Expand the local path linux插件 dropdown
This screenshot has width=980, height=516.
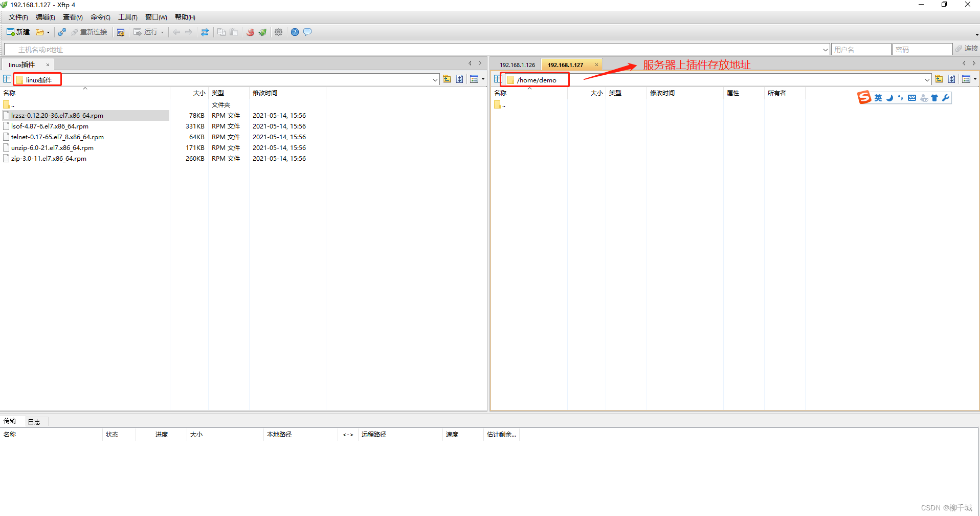[x=435, y=80]
